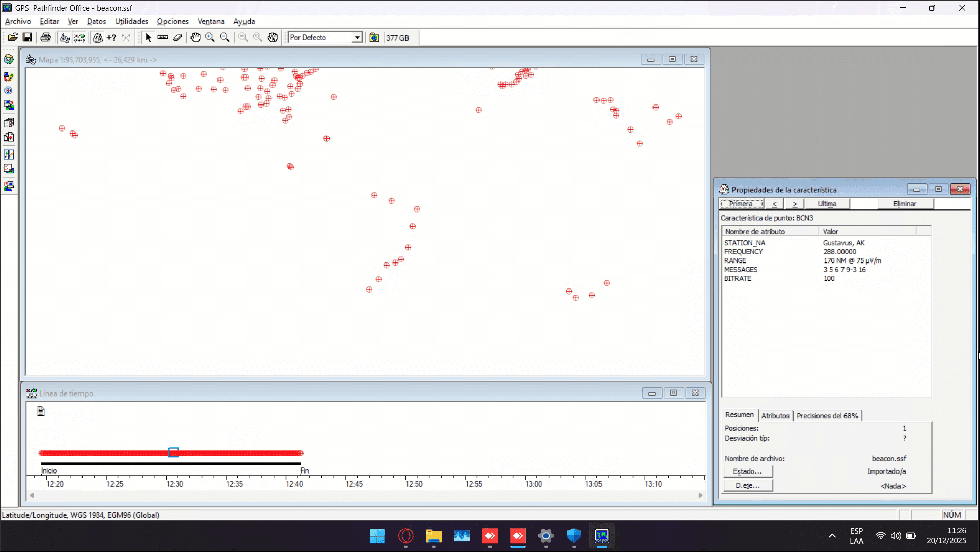The width and height of the screenshot is (980, 552).
Task: Select the ruler Measure tool
Action: click(x=163, y=37)
